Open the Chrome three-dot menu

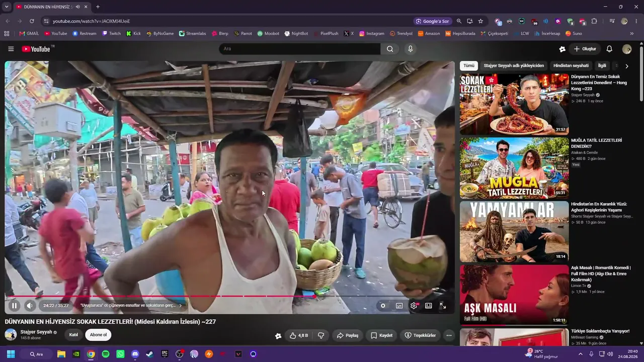tap(636, 21)
